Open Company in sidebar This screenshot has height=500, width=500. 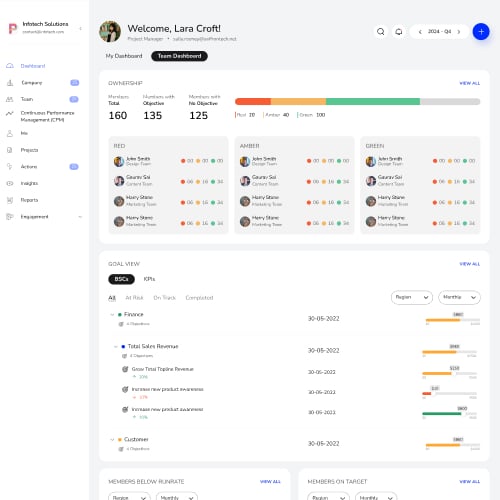[32, 83]
